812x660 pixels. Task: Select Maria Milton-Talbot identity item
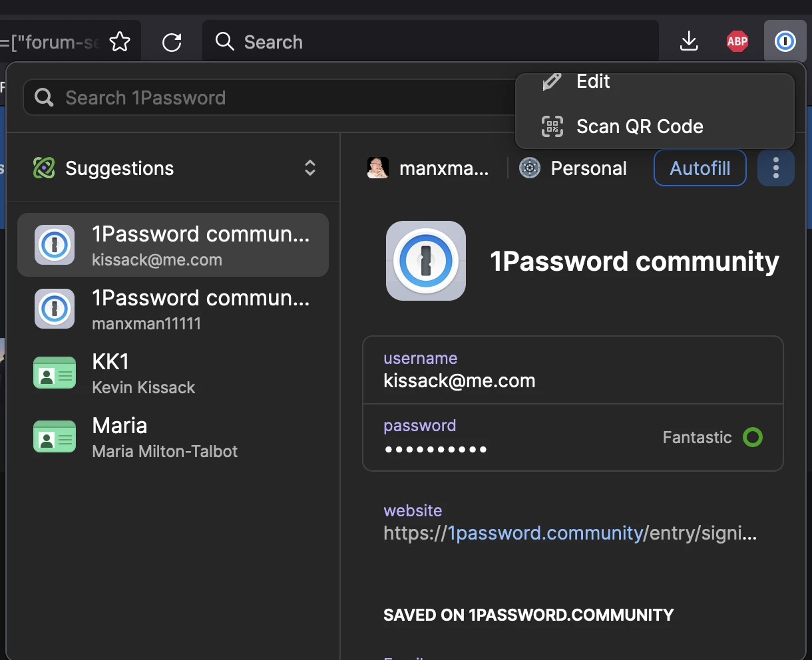(x=173, y=436)
